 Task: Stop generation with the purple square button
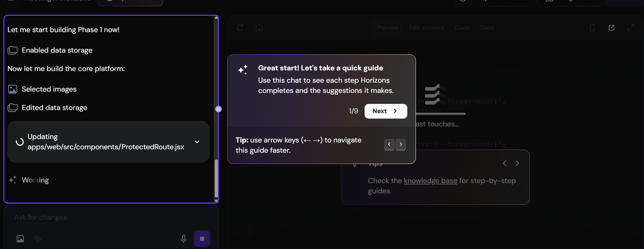click(202, 239)
